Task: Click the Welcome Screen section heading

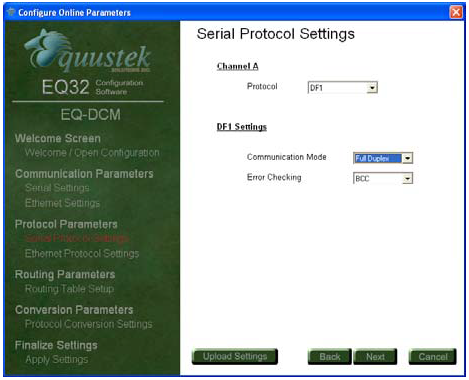Action: pyautogui.click(x=58, y=138)
